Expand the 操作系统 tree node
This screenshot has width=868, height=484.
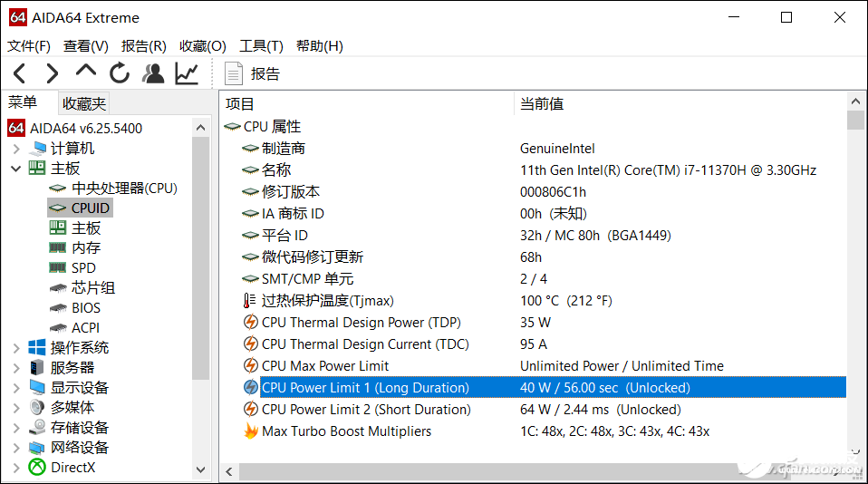pyautogui.click(x=16, y=348)
